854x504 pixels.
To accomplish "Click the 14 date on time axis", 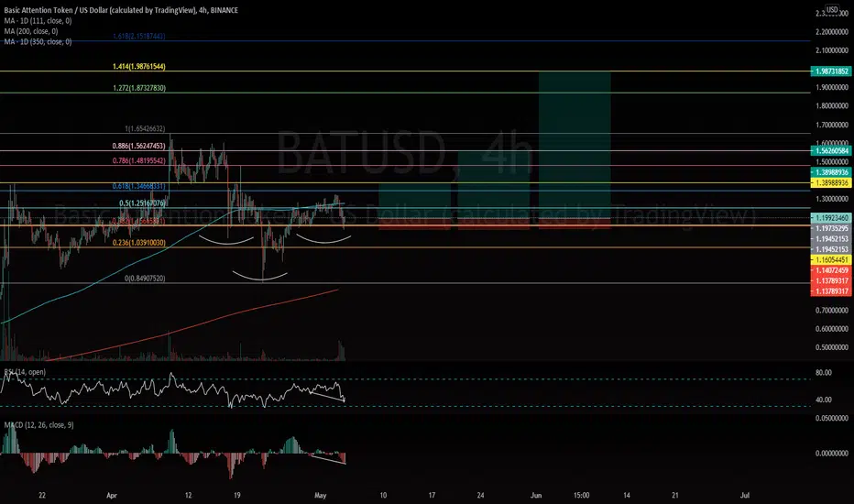I will pyautogui.click(x=627, y=495).
